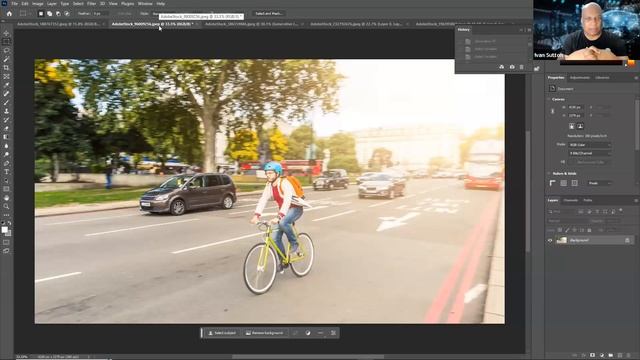Image resolution: width=640 pixels, height=360 pixels.
Task: Switch to the Channels tab
Action: point(571,200)
